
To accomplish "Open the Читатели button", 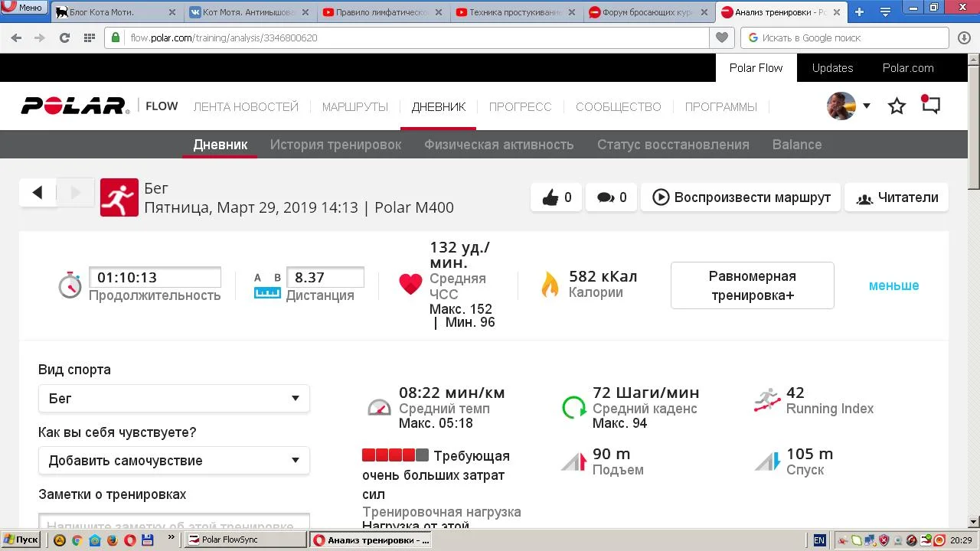I will click(897, 197).
